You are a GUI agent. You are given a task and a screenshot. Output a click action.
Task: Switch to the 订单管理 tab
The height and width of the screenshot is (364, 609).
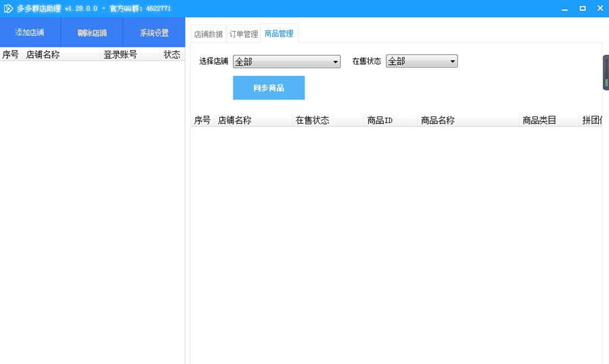click(244, 35)
